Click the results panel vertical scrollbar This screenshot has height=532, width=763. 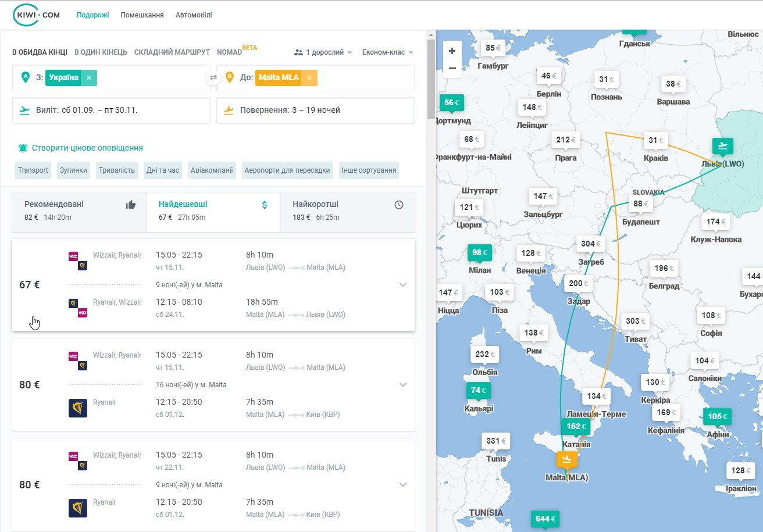coord(431,78)
